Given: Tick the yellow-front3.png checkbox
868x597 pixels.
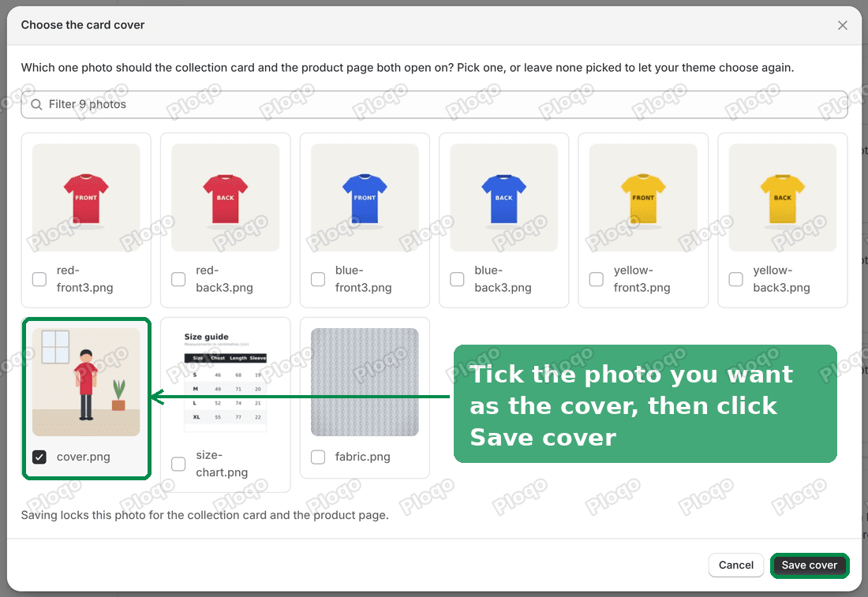Looking at the screenshot, I should pyautogui.click(x=597, y=279).
